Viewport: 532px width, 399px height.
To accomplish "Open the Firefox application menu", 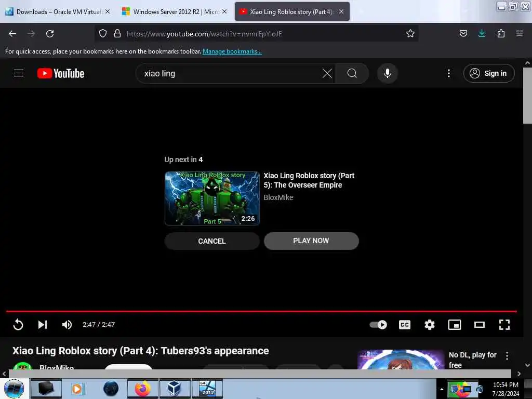I will pos(520,33).
